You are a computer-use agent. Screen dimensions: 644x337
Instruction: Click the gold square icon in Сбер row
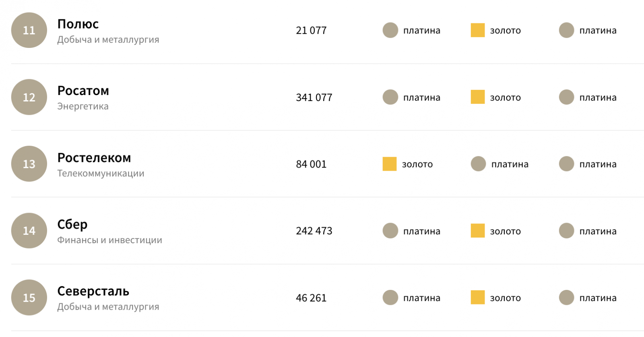(477, 231)
